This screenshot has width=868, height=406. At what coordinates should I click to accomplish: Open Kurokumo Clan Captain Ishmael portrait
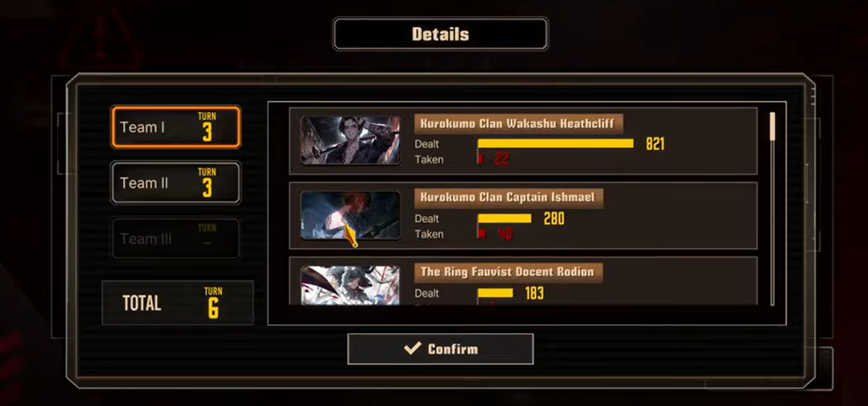point(350,216)
